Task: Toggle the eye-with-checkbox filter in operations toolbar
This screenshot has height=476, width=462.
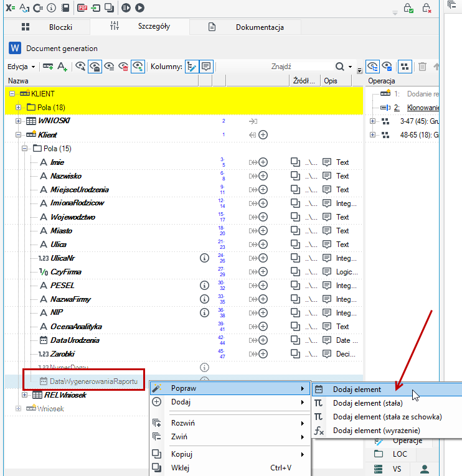Action: (x=387, y=67)
